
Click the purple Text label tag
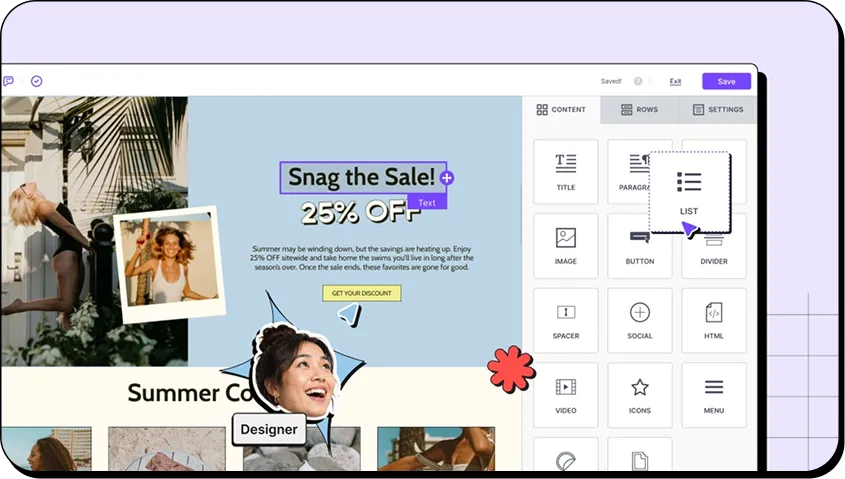click(x=427, y=203)
